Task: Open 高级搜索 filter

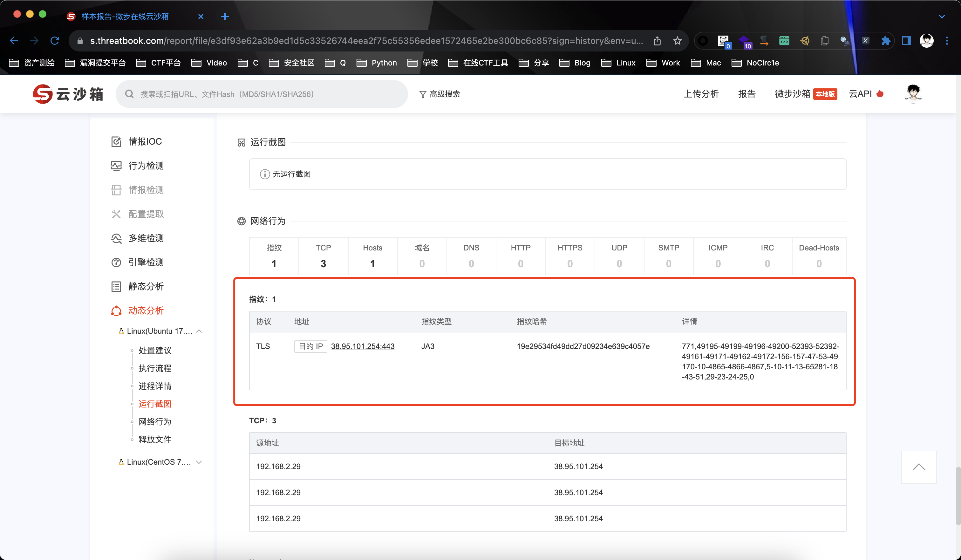Action: [439, 94]
